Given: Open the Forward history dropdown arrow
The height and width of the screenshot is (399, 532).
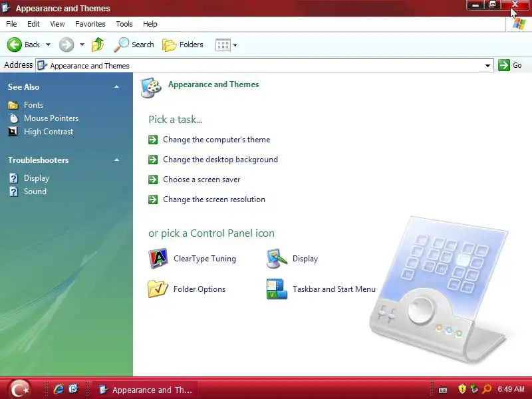Looking at the screenshot, I should [x=82, y=45].
